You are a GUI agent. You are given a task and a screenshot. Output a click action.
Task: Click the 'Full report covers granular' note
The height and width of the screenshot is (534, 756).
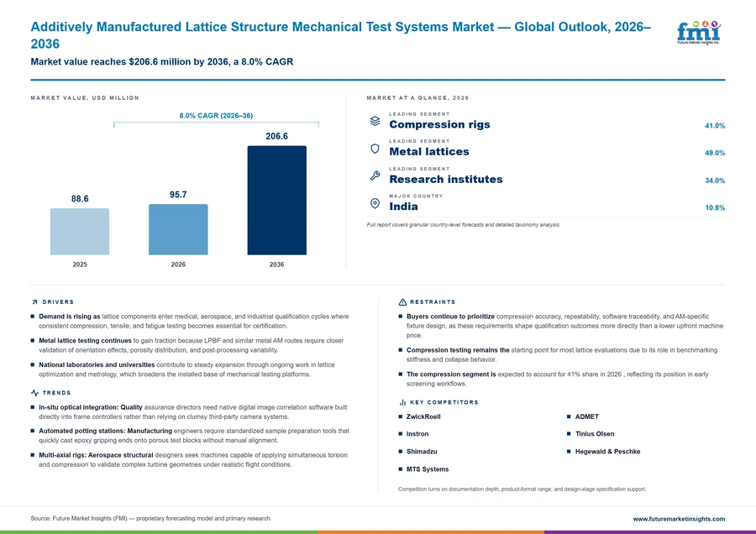click(x=464, y=225)
